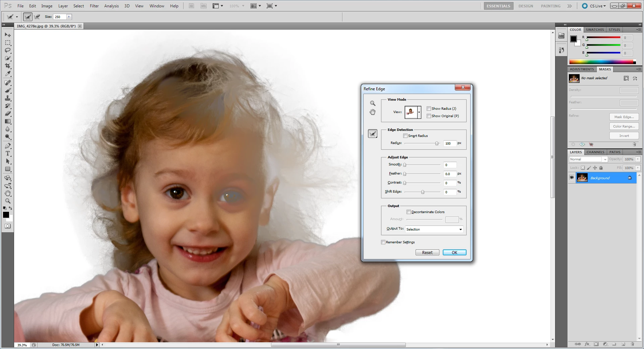The height and width of the screenshot is (349, 644).
Task: Click Erase Refinements tool in options bar
Action: pyautogui.click(x=37, y=17)
